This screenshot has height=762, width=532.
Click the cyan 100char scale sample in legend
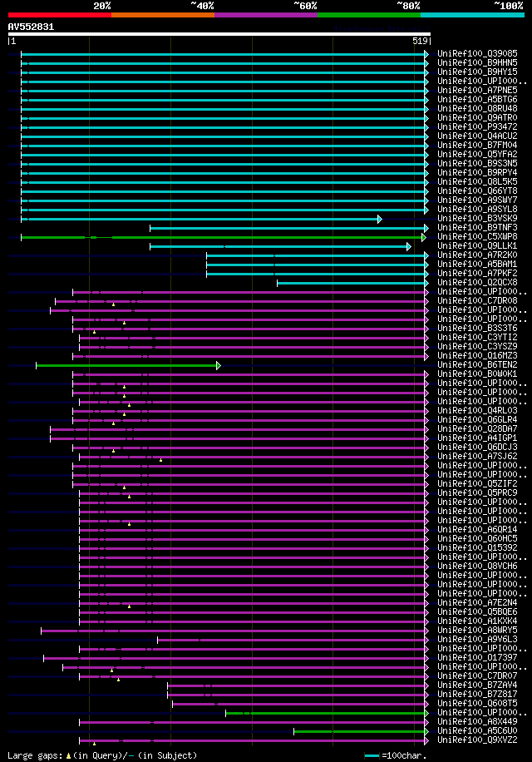coord(372,755)
